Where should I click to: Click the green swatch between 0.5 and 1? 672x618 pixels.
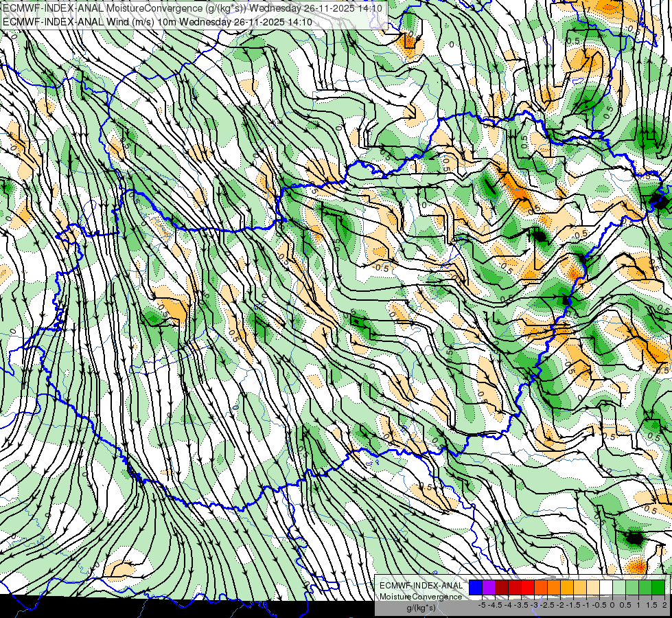tap(632, 588)
